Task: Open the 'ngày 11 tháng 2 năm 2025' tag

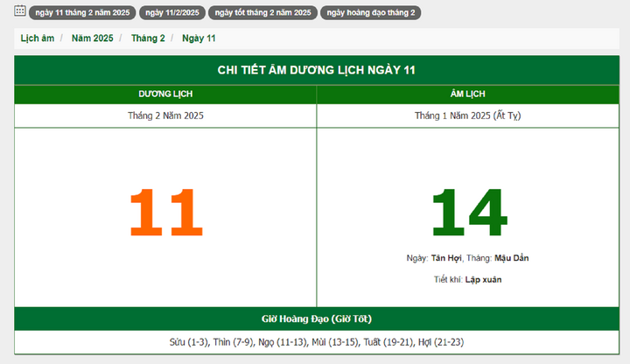Action: 82,13
